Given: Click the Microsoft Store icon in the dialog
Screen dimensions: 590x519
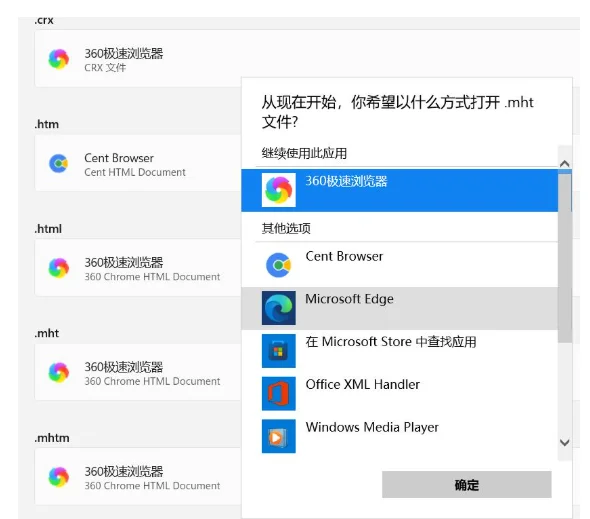Looking at the screenshot, I should pos(278,351).
